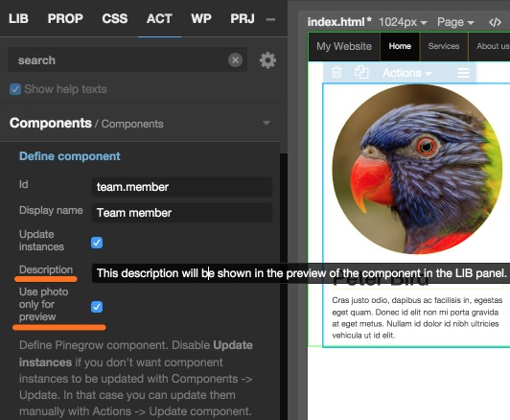The width and height of the screenshot is (510, 420).
Task: Open actions settings gear icon
Action: pos(267,60)
